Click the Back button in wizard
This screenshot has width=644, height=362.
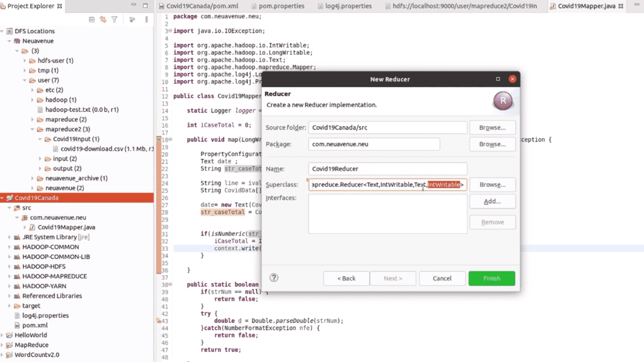[346, 278]
